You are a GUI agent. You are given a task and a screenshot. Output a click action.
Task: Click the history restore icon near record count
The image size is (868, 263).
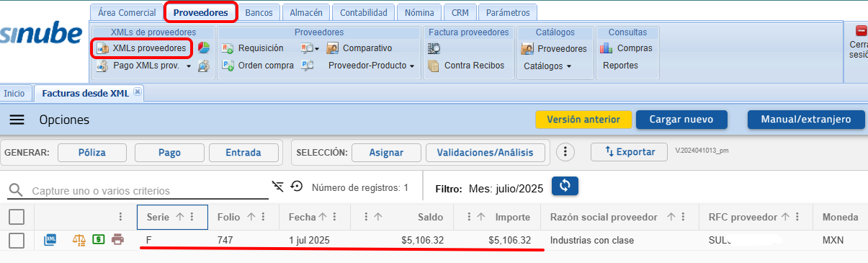(296, 187)
